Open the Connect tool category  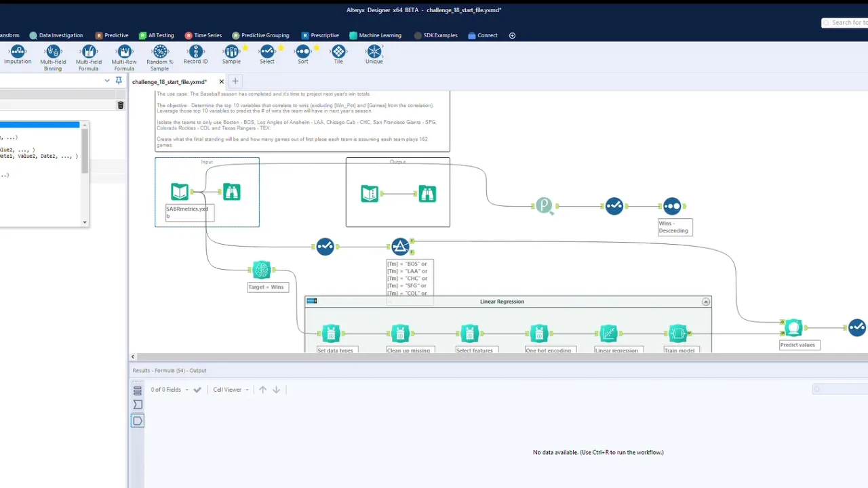[483, 35]
